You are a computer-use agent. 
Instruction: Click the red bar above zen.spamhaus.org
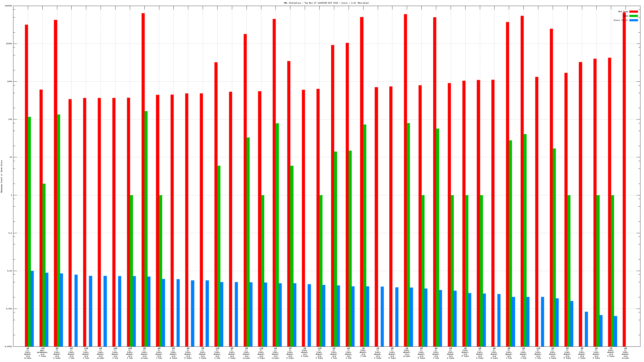41,217
